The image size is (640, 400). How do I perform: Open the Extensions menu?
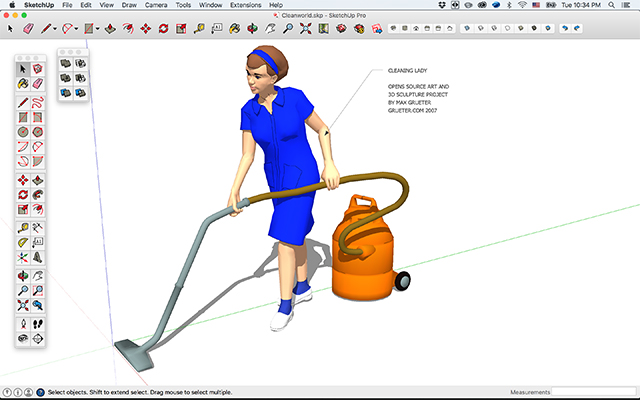pos(246,5)
